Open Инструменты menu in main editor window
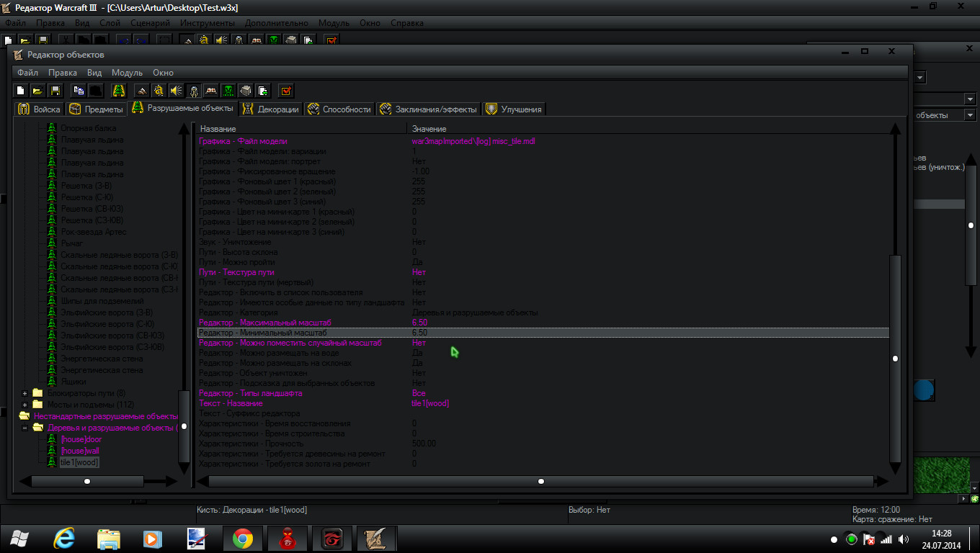The image size is (980, 553). (x=209, y=23)
